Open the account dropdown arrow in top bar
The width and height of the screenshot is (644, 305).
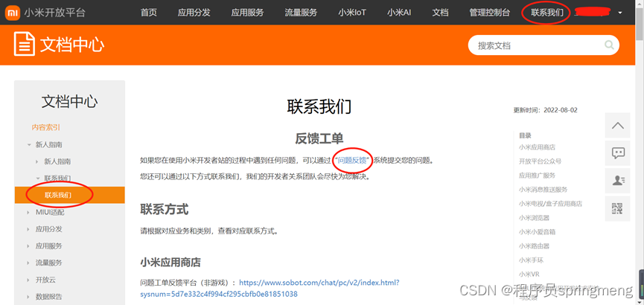619,13
